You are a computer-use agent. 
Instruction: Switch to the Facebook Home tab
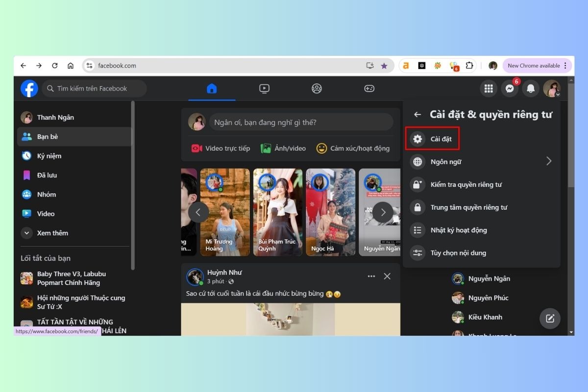point(212,89)
